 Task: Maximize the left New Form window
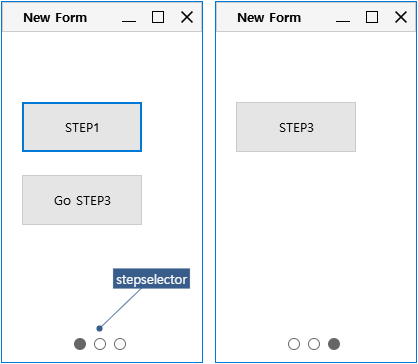pos(158,17)
